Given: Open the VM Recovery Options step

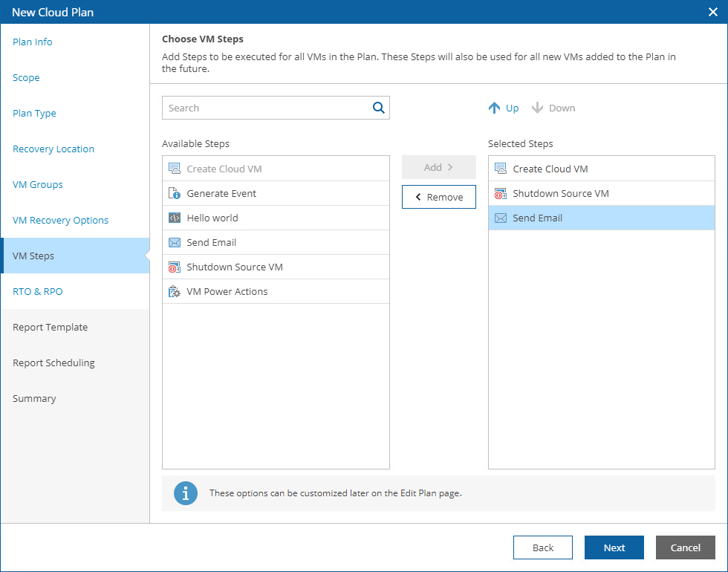Looking at the screenshot, I should pyautogui.click(x=61, y=221).
